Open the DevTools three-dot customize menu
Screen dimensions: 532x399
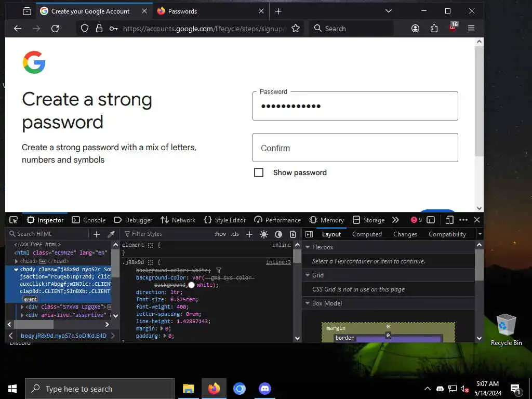click(463, 220)
